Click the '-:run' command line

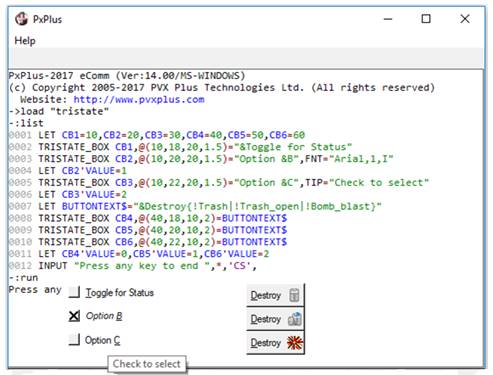tap(23, 278)
